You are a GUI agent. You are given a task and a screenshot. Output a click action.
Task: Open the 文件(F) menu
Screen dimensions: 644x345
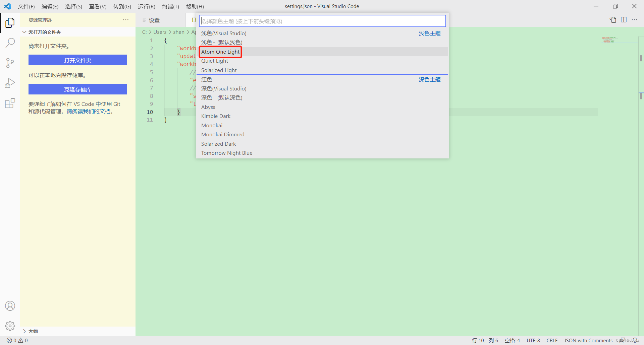coord(26,6)
